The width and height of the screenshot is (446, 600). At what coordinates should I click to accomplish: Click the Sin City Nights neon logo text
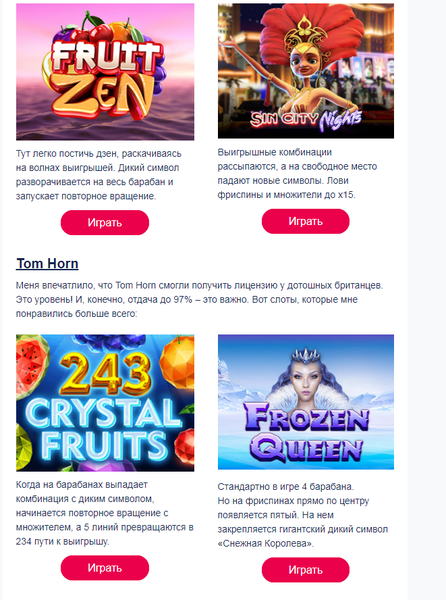[305, 119]
